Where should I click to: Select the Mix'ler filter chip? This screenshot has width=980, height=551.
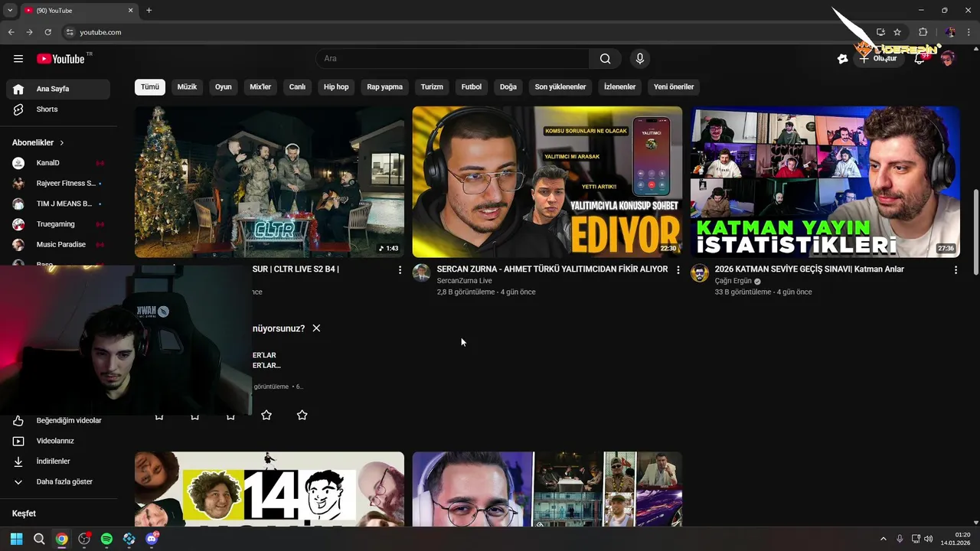(260, 87)
